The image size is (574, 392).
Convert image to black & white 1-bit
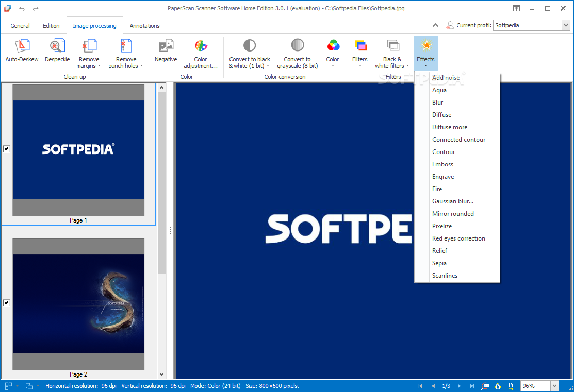(x=249, y=54)
